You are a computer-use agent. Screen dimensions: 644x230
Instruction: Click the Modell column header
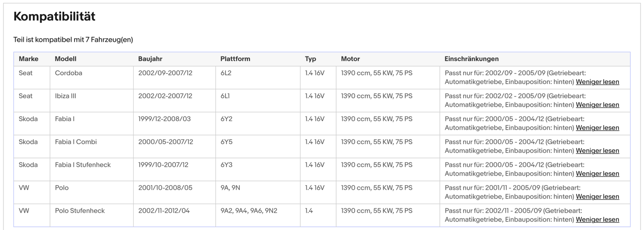[x=66, y=59]
